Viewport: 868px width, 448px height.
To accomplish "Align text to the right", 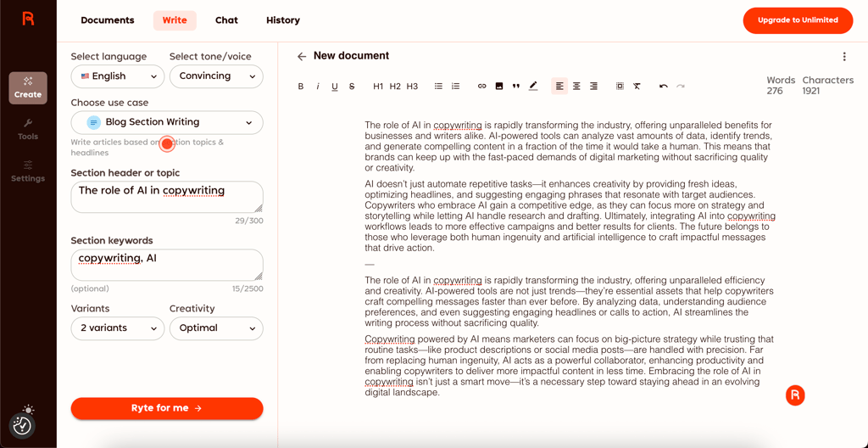I will [593, 86].
